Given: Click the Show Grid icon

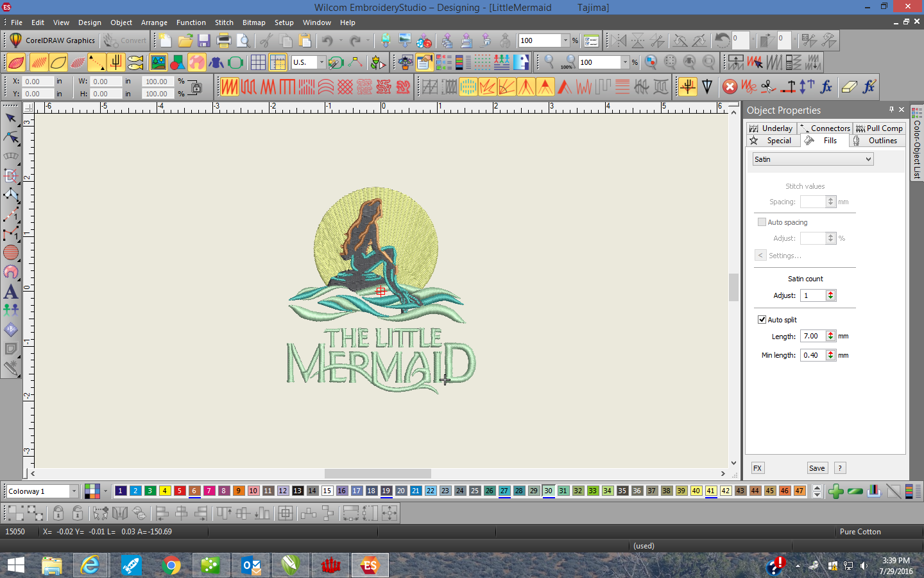Looking at the screenshot, I should point(258,62).
